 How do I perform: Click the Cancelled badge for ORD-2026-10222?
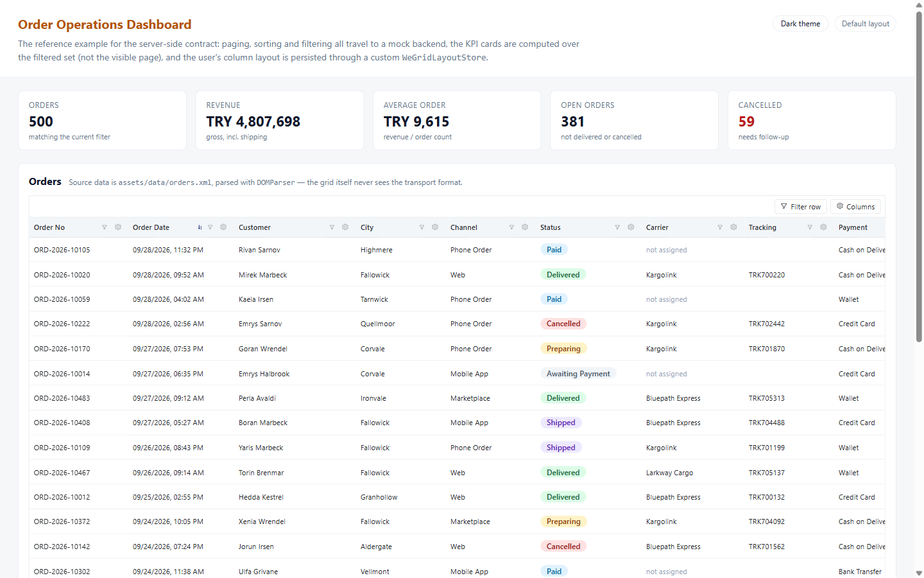(x=563, y=324)
